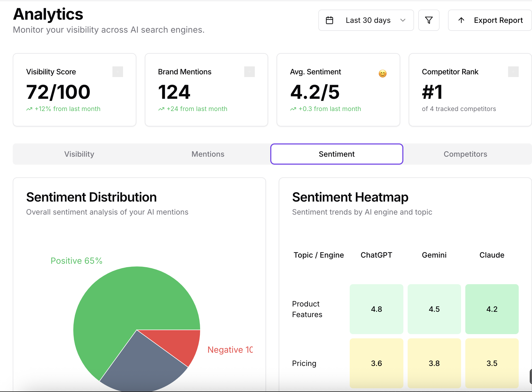This screenshot has width=532, height=392.
Task: Click the upward arrow export icon
Action: (x=461, y=20)
